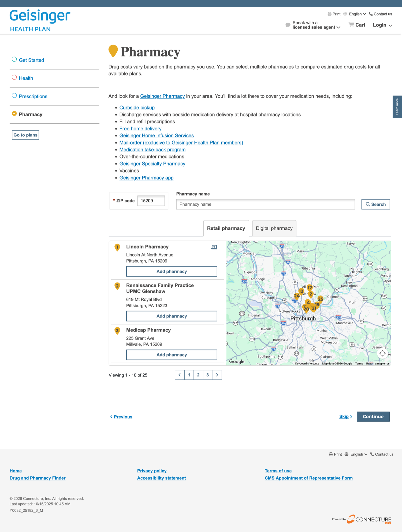Go to results page 1

(189, 375)
